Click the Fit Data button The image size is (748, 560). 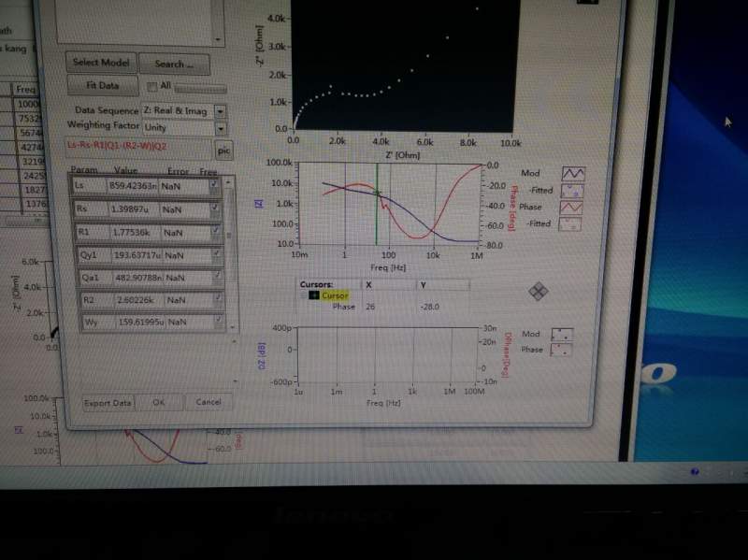coord(103,85)
